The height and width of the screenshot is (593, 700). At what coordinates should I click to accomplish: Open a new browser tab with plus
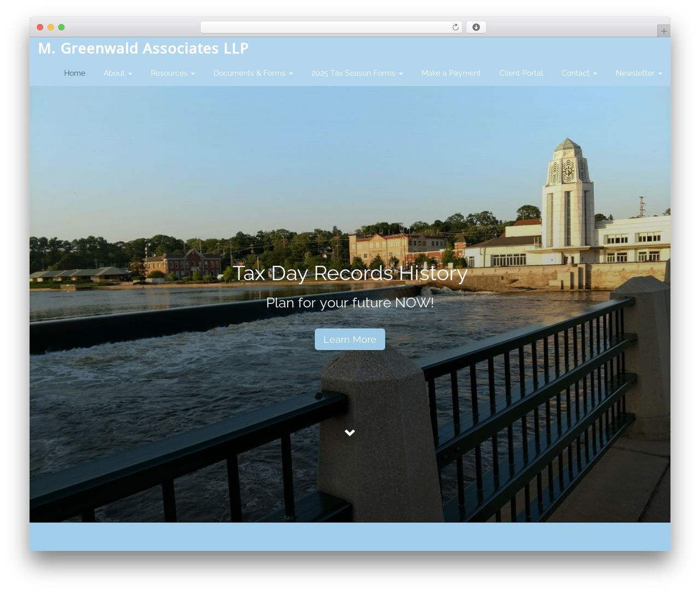[x=663, y=31]
